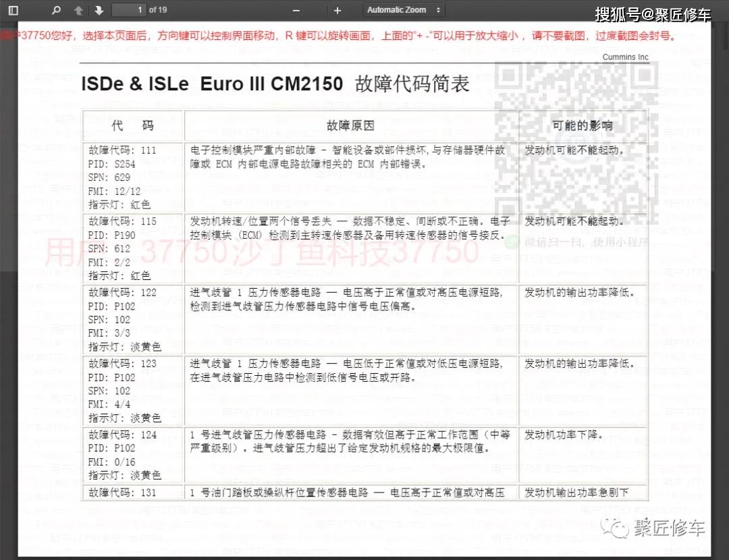The height and width of the screenshot is (560, 729).
Task: Click the text 'FMI: 2/2'
Action: pos(109,262)
